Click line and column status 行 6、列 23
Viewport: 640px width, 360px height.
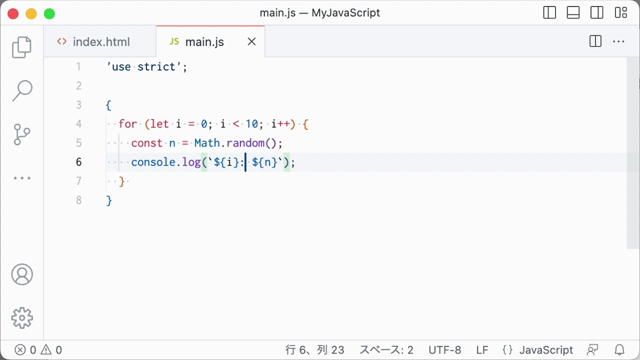(x=315, y=350)
